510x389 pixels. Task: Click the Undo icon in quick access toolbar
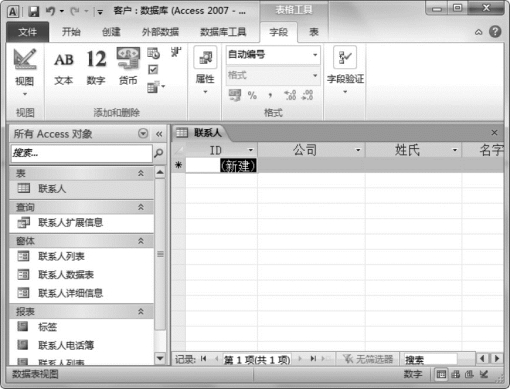pos(50,11)
